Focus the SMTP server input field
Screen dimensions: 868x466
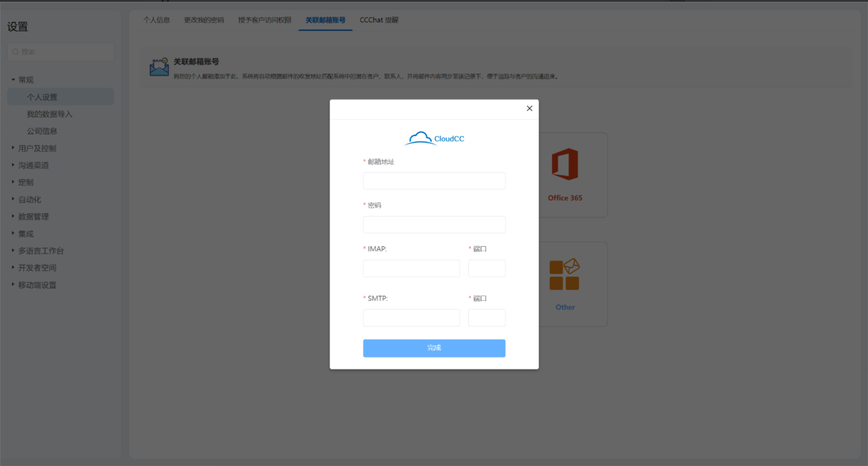tap(411, 318)
